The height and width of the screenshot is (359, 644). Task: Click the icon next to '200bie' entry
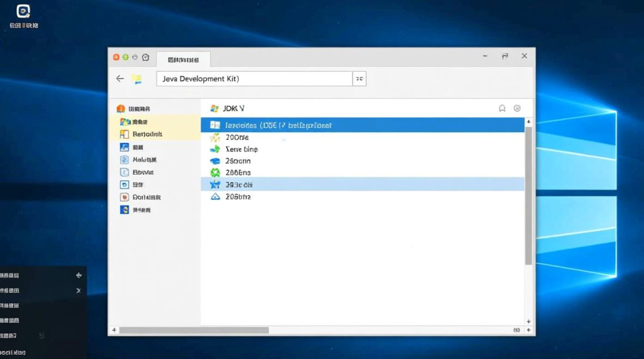[x=215, y=137]
